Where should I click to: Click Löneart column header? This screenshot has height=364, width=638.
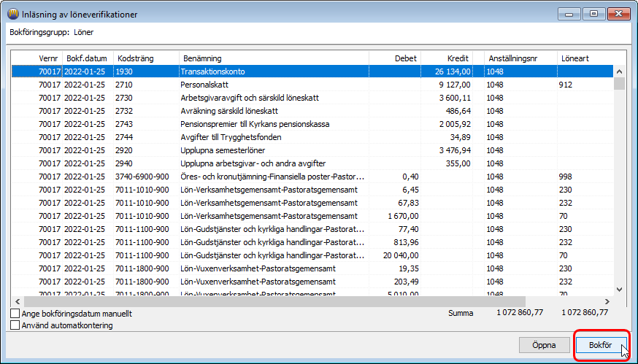(585, 58)
